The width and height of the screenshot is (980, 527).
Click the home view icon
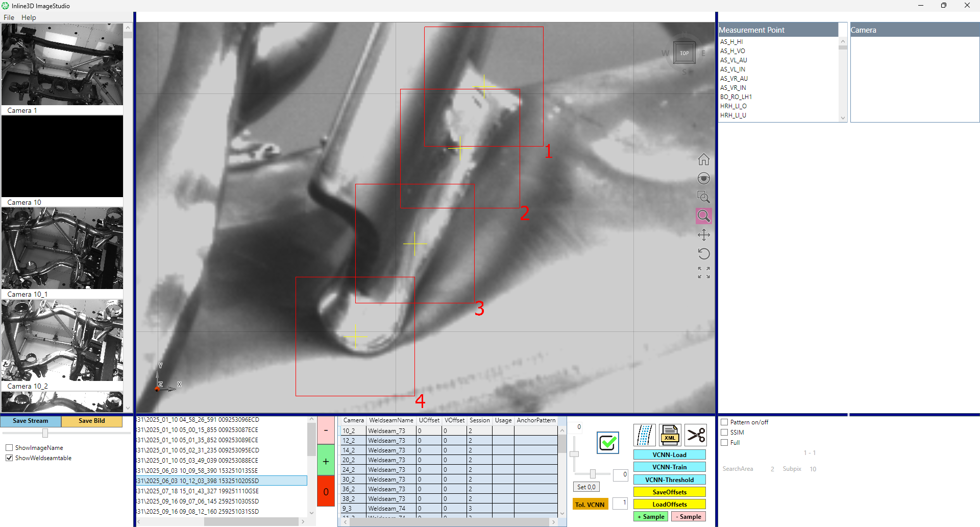[703, 159]
